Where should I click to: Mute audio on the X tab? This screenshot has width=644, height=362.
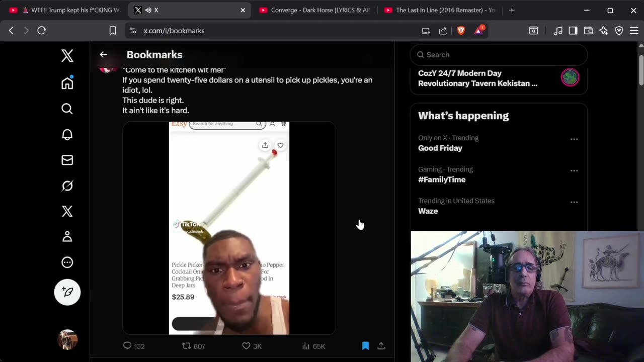pos(148,10)
